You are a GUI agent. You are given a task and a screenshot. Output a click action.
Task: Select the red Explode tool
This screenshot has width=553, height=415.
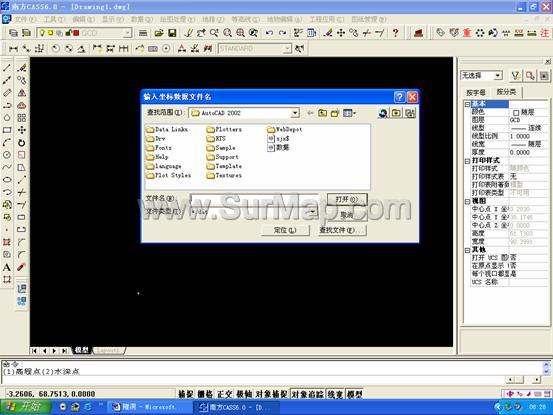22,267
